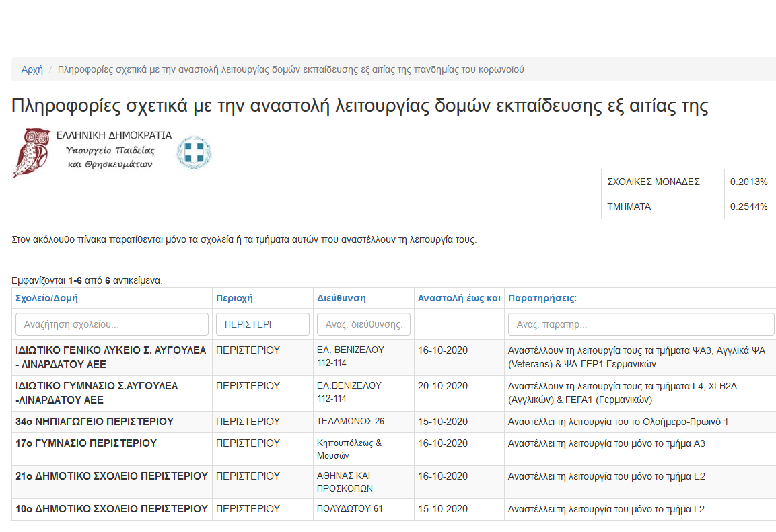Open the Αρχή breadcrumb link
The height and width of the screenshot is (532, 776).
[32, 69]
